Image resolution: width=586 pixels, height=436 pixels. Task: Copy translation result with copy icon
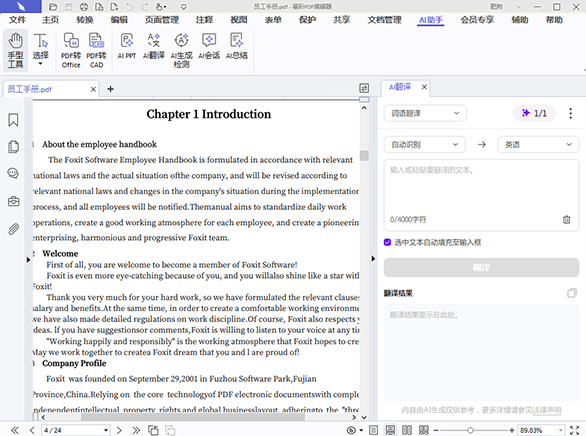(572, 293)
